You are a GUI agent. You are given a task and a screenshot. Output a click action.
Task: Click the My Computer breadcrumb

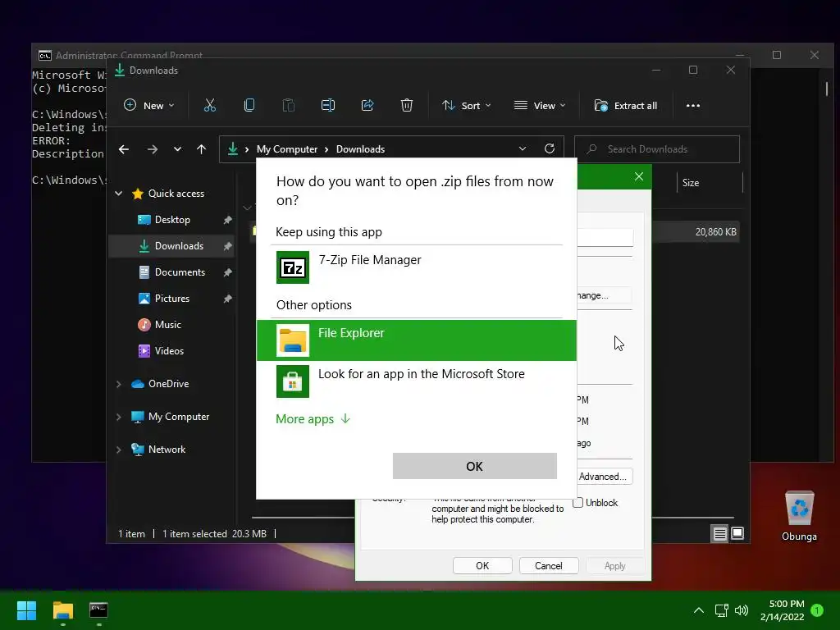pos(287,149)
